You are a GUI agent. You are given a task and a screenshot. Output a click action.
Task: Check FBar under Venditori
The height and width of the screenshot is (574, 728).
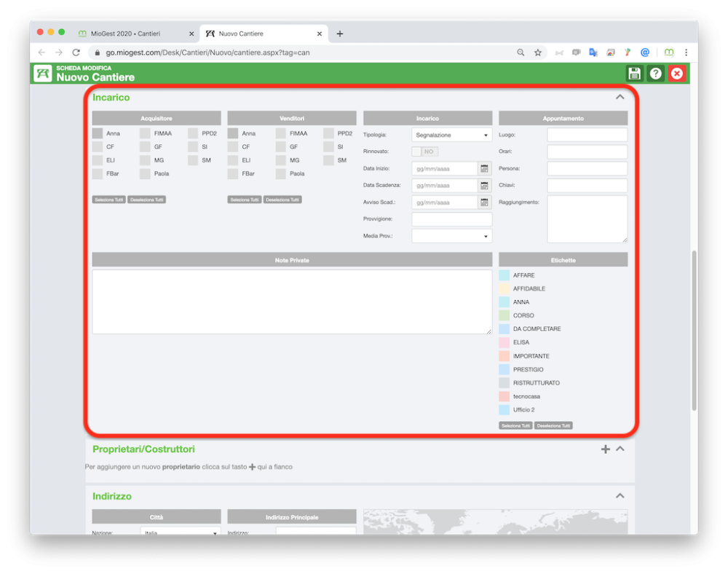pos(233,173)
